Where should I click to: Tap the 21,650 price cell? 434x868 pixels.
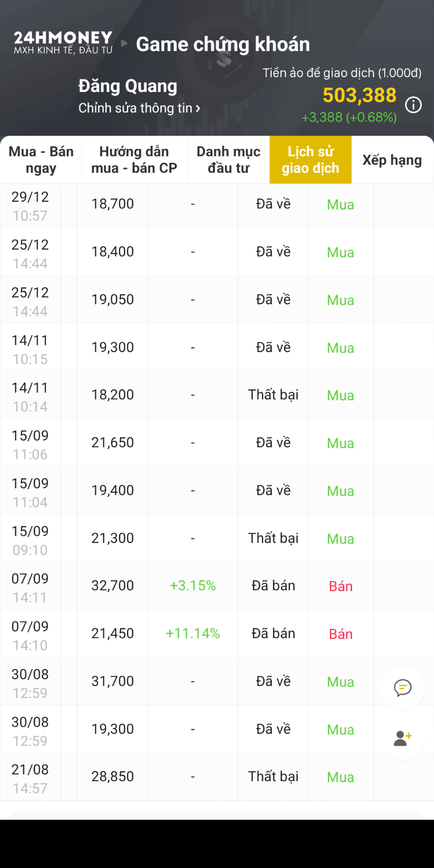[x=113, y=443]
